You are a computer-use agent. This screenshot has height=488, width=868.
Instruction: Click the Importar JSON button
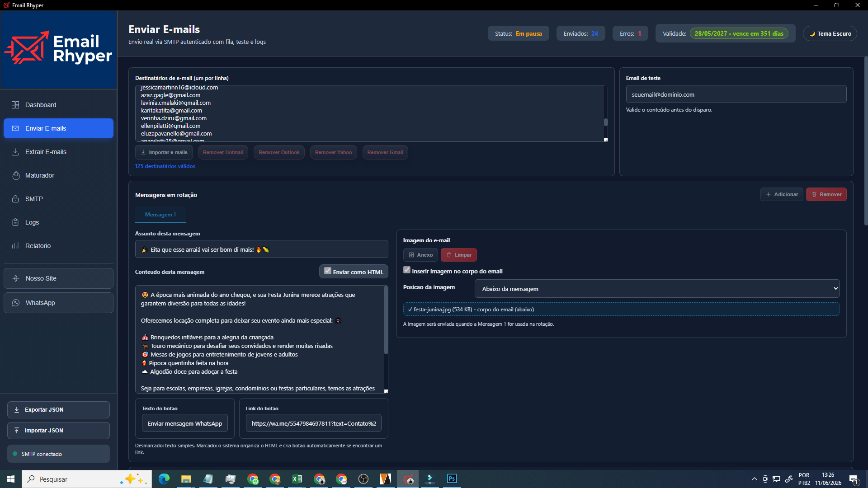pos(58,431)
